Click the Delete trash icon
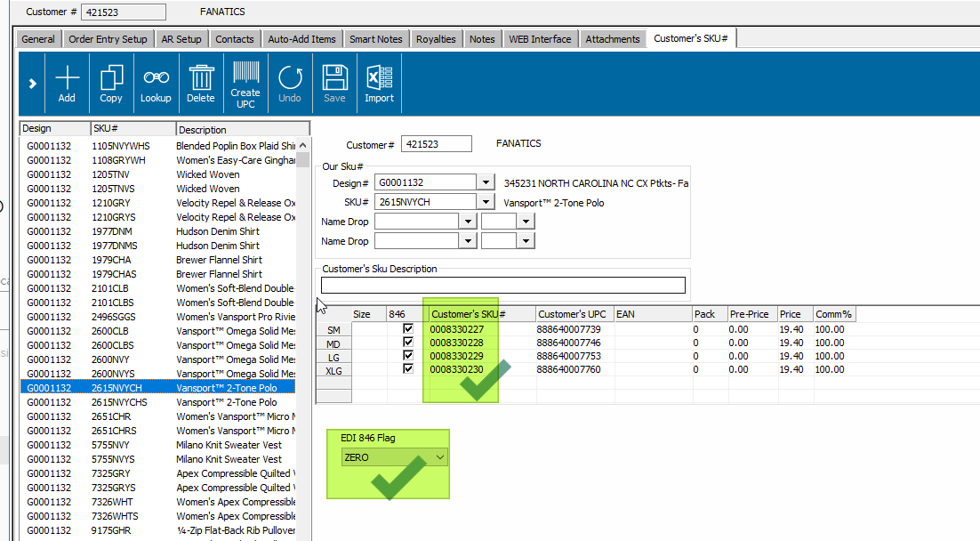The height and width of the screenshot is (541, 980). coord(201,83)
